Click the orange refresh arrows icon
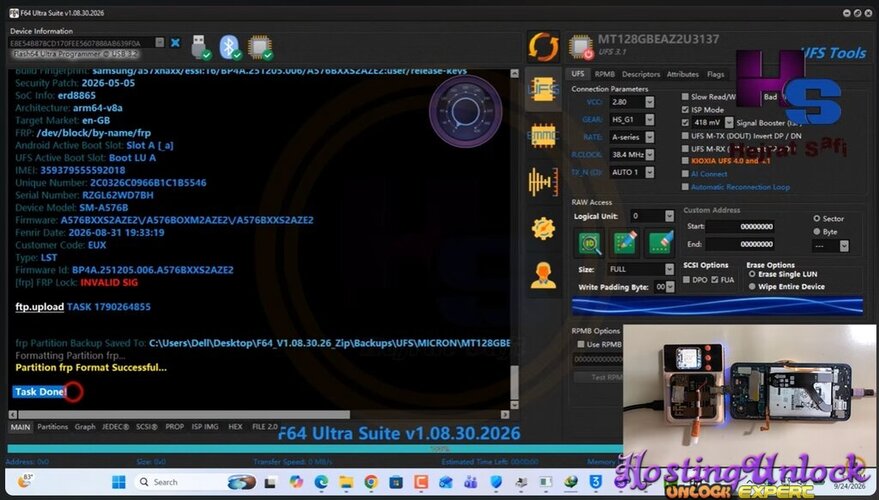 click(x=543, y=47)
